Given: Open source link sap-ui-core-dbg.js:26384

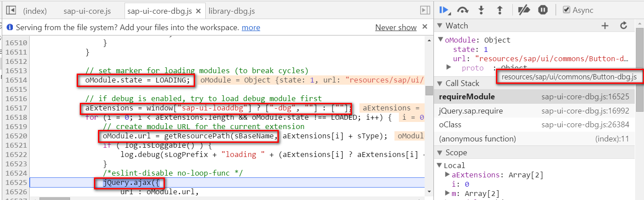Looking at the screenshot, I should coord(585,125).
